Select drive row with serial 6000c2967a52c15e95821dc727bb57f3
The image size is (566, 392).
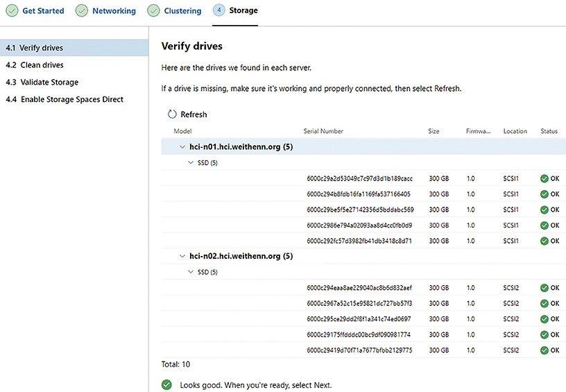coord(363,303)
